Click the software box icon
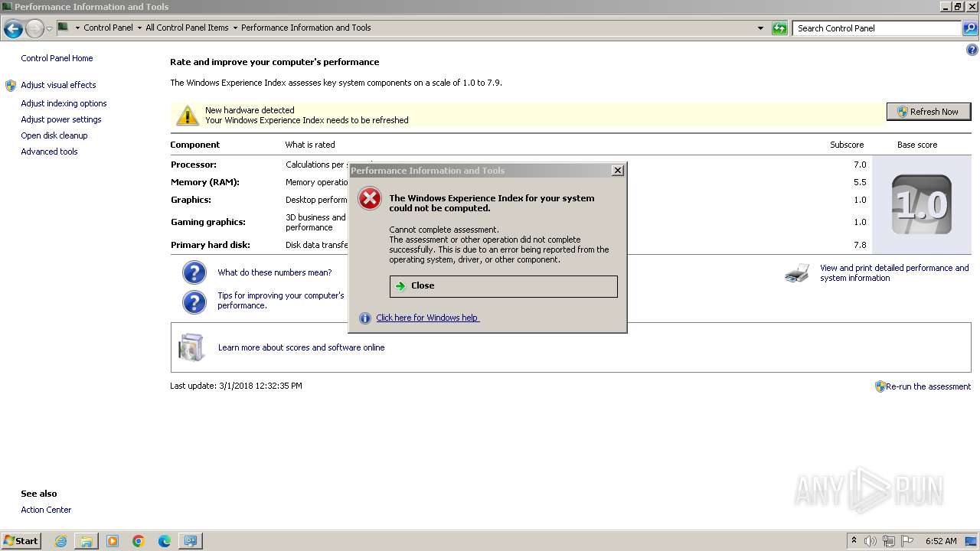980x551 pixels. pyautogui.click(x=191, y=347)
